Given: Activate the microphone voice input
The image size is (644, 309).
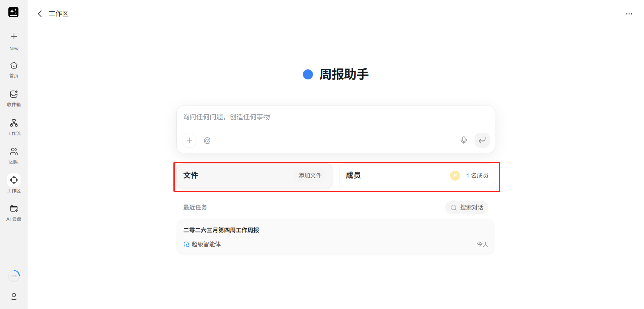Looking at the screenshot, I should click(x=464, y=140).
